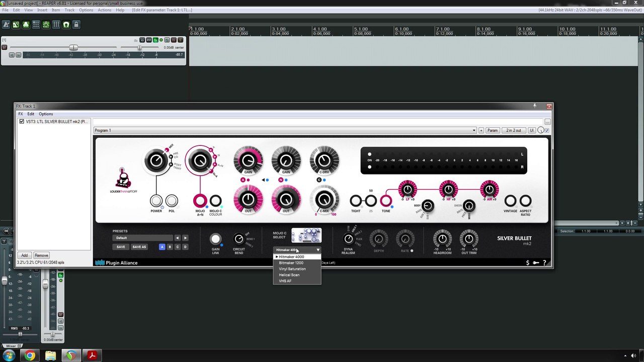
Task: Toggle the Mojo C Colour button
Action: pos(215,201)
